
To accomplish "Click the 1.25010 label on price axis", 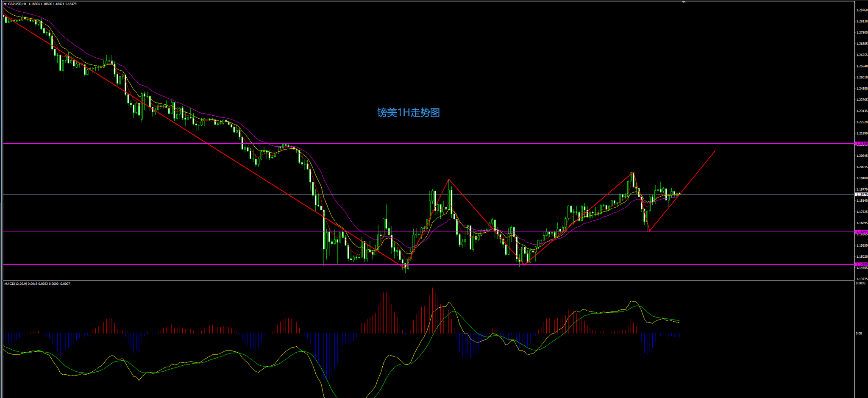I will click(862, 77).
